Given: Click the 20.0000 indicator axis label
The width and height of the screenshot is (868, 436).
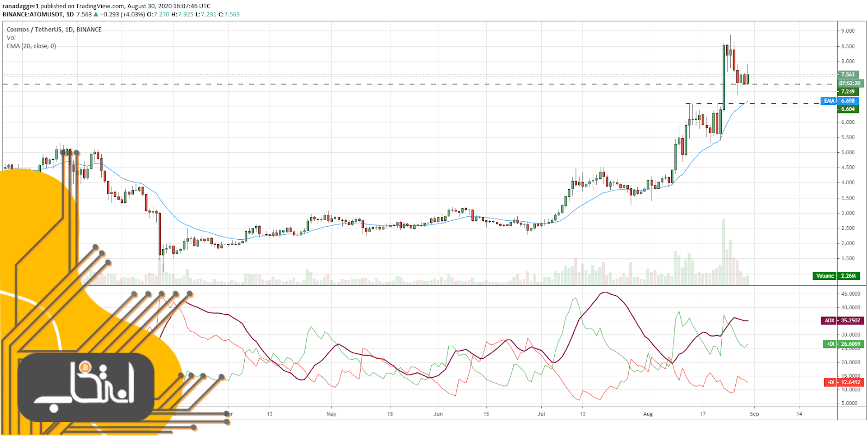Looking at the screenshot, I should click(851, 362).
